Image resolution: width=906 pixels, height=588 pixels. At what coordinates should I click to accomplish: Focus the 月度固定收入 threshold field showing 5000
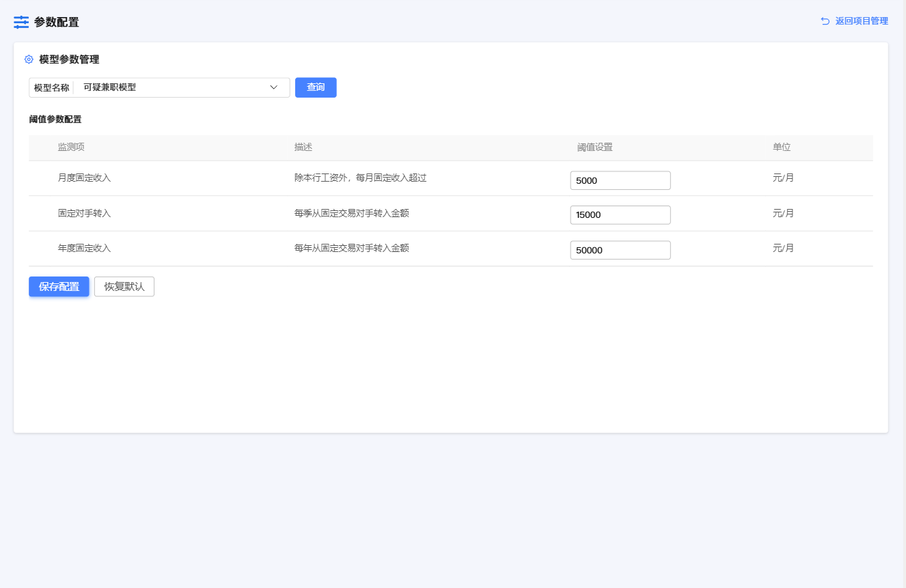[x=620, y=180]
